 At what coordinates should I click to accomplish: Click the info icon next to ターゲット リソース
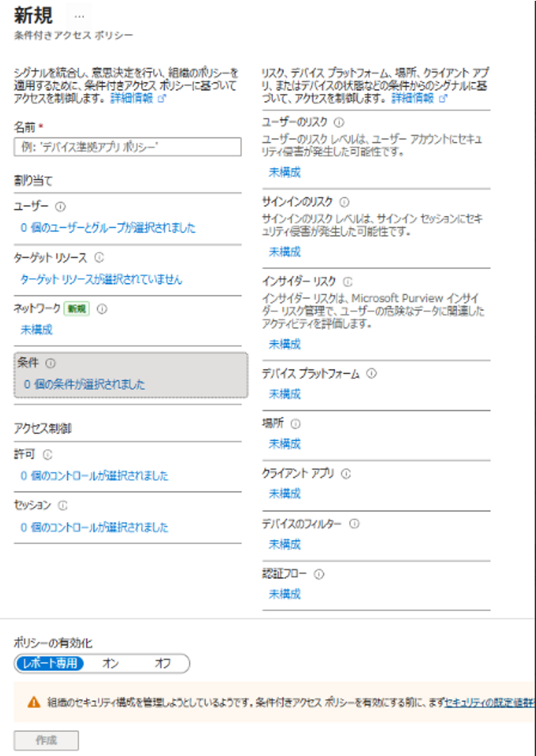tap(99, 258)
